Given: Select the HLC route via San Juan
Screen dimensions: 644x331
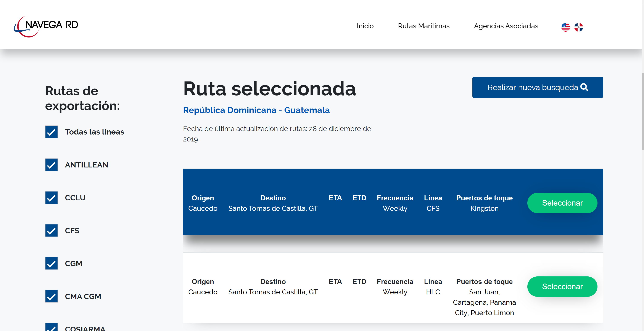Looking at the screenshot, I should point(562,286).
